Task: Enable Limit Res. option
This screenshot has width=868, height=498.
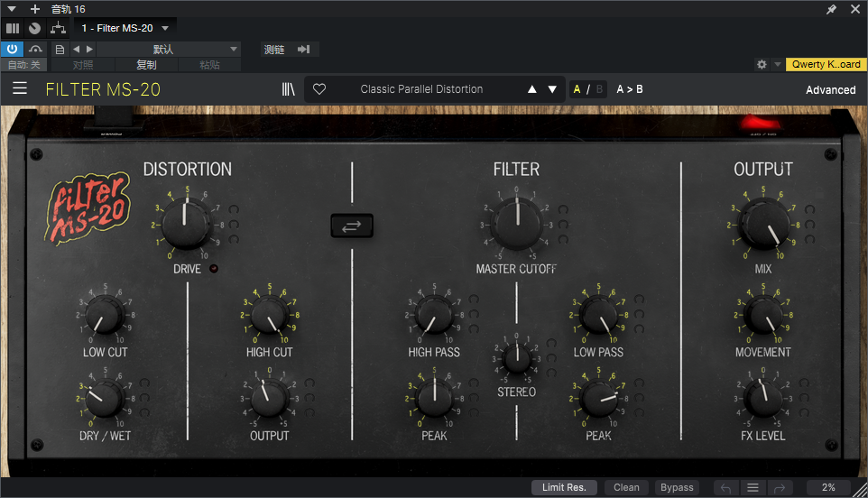Action: point(564,487)
